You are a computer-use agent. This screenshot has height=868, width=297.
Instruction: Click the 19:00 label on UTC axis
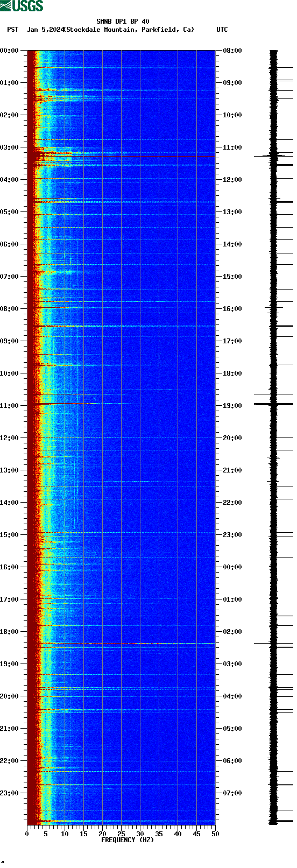232,406
